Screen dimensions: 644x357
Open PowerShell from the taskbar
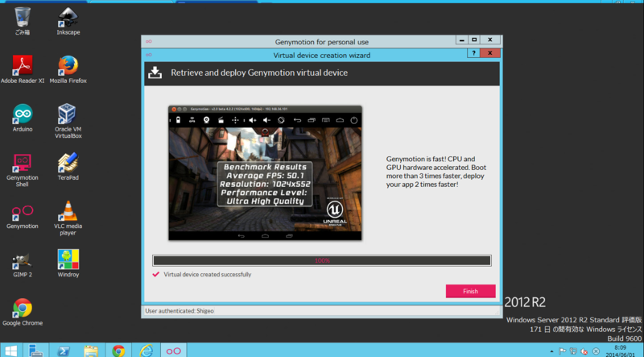coord(64,351)
